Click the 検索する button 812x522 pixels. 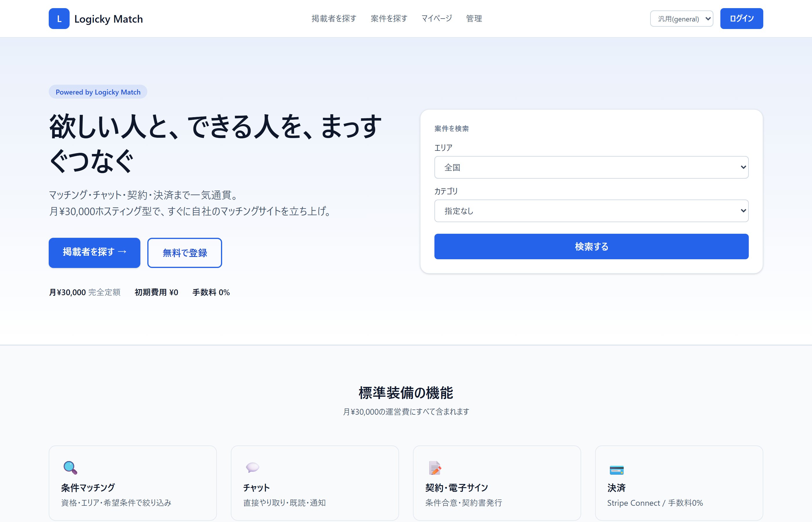point(591,246)
